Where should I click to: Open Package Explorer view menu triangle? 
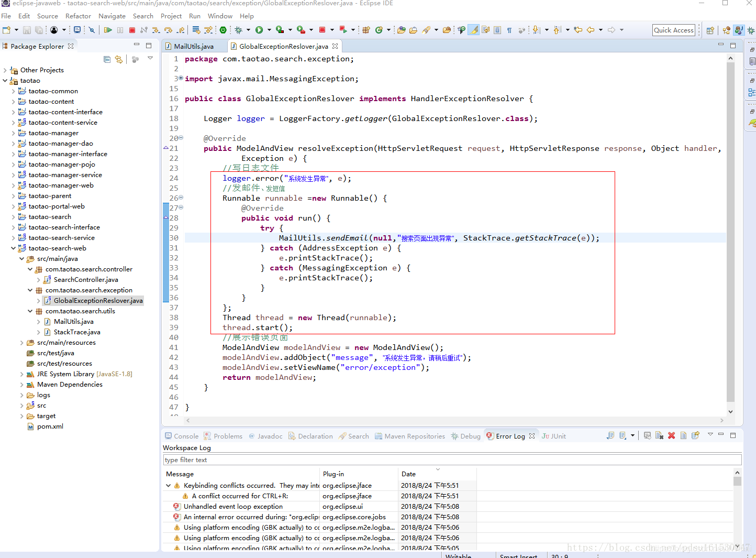[150, 58]
